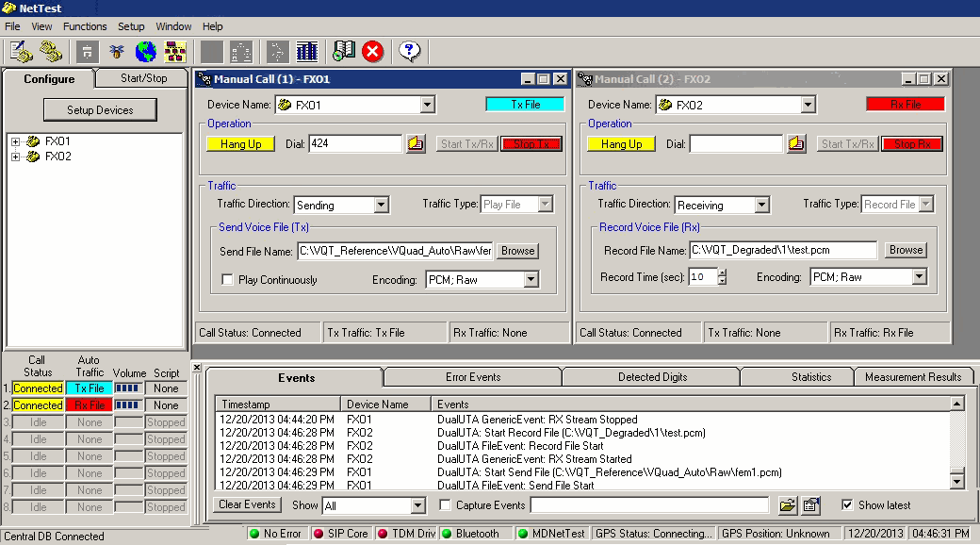Click the clipboard properties icon in Events panel

click(x=810, y=505)
